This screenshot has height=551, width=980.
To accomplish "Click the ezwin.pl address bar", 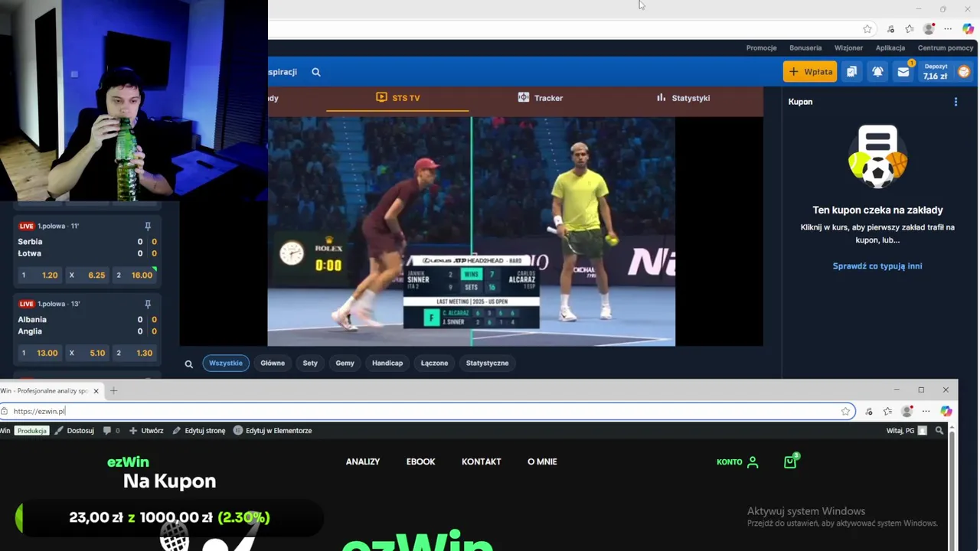I will pyautogui.click(x=427, y=411).
